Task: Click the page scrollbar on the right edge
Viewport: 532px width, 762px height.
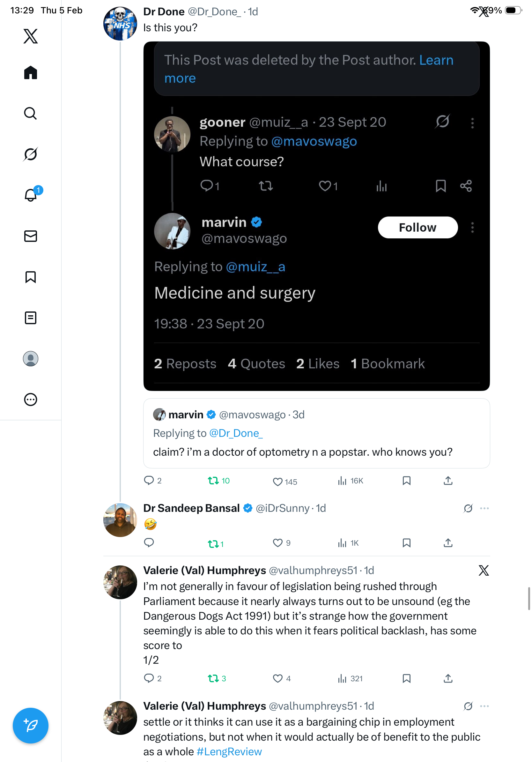Action: point(529,598)
